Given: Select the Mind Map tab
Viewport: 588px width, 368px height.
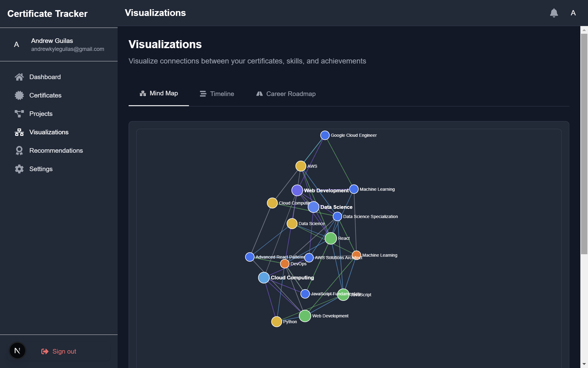Looking at the screenshot, I should [159, 94].
